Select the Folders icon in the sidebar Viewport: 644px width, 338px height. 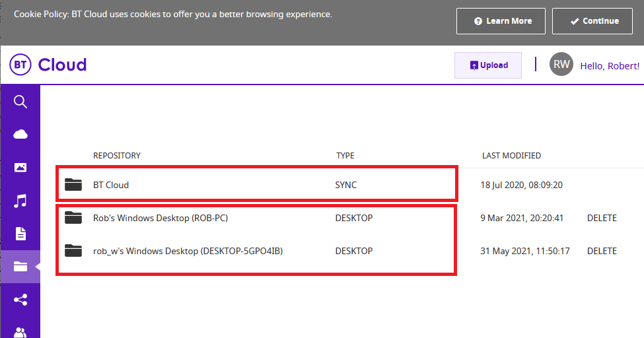(20, 267)
